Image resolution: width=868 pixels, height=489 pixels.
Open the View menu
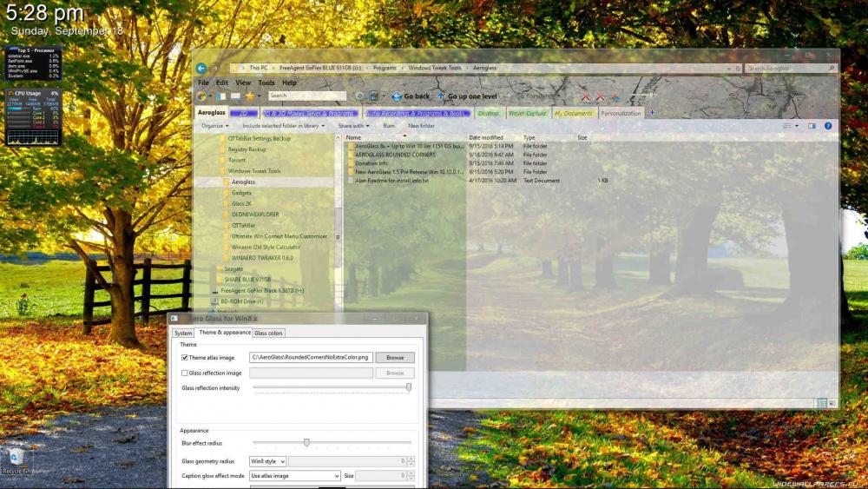(243, 83)
